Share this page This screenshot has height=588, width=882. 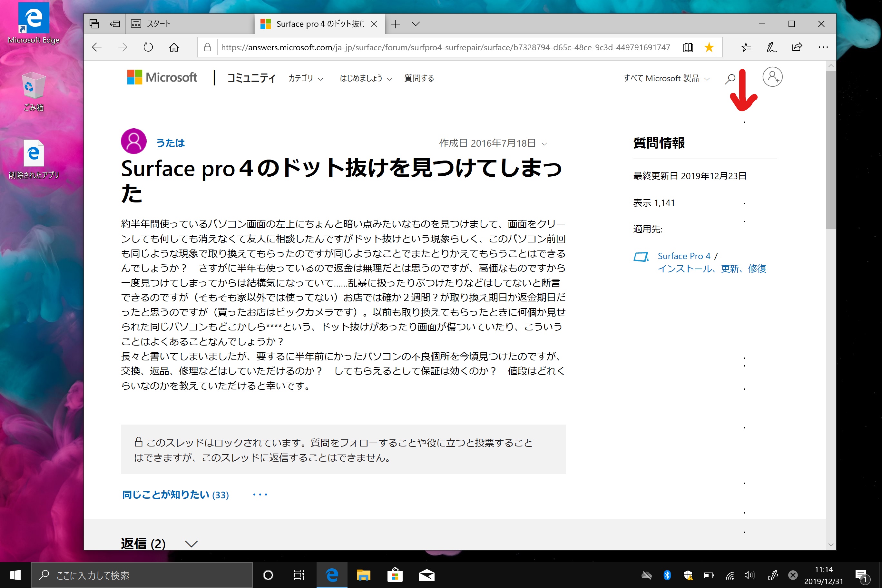click(x=797, y=47)
